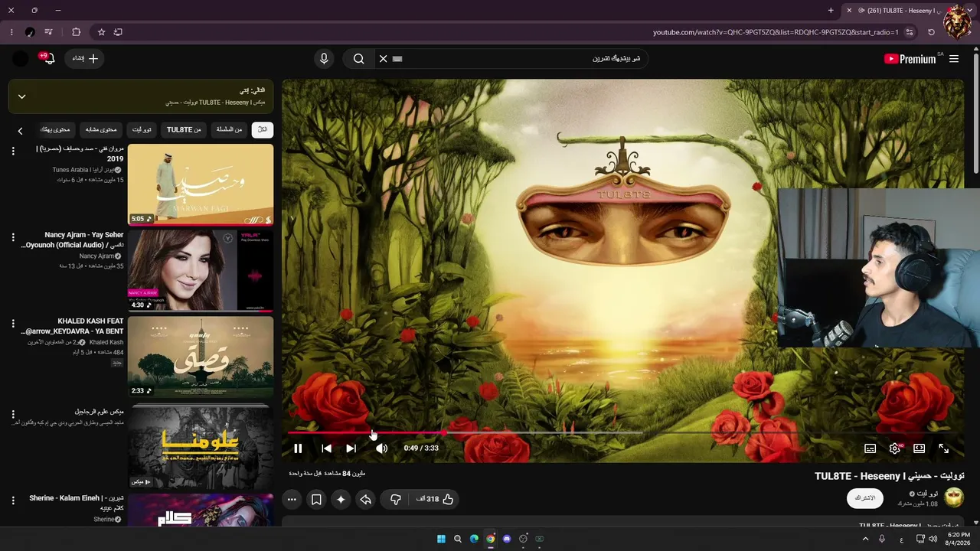Save the video using the bookmark icon
This screenshot has height=551, width=980.
click(x=316, y=499)
